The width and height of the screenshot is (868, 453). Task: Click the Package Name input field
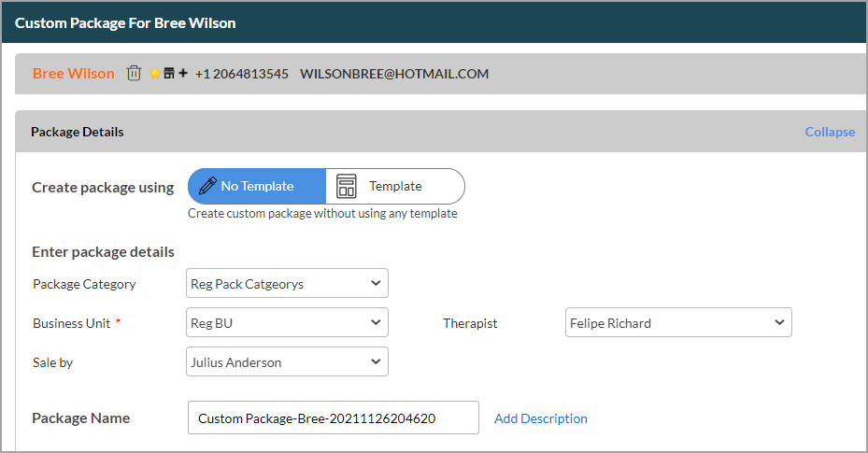click(x=334, y=418)
